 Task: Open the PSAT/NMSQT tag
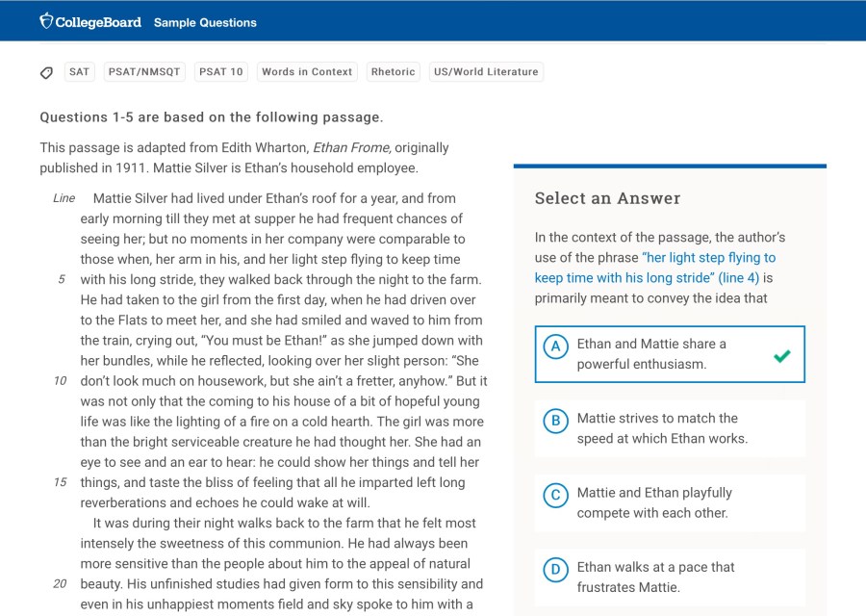(142, 72)
